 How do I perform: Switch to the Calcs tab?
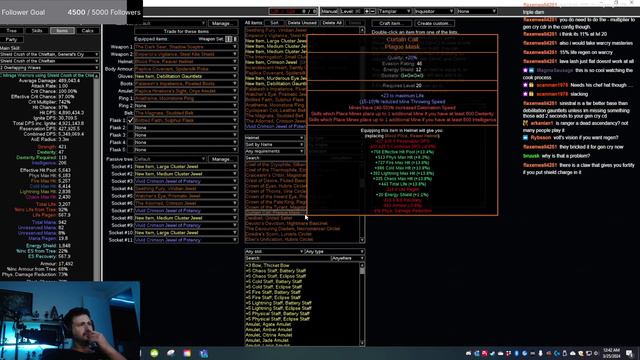[87, 31]
